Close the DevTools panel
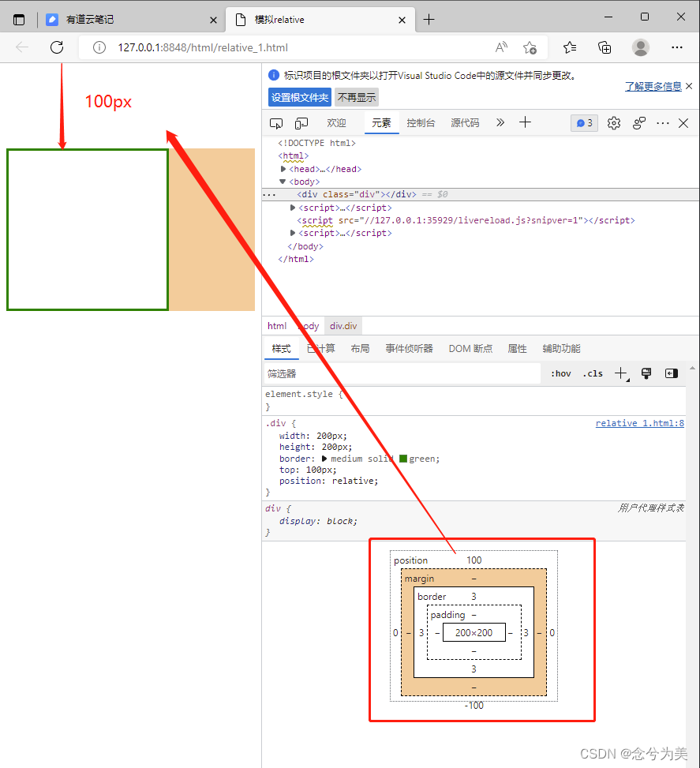This screenshot has height=768, width=700. click(x=683, y=123)
